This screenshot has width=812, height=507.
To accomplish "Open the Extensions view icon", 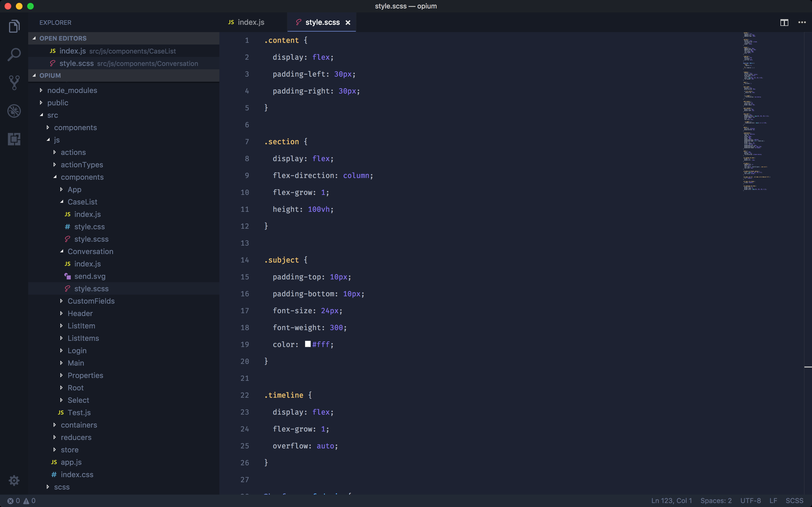I will pos(14,139).
